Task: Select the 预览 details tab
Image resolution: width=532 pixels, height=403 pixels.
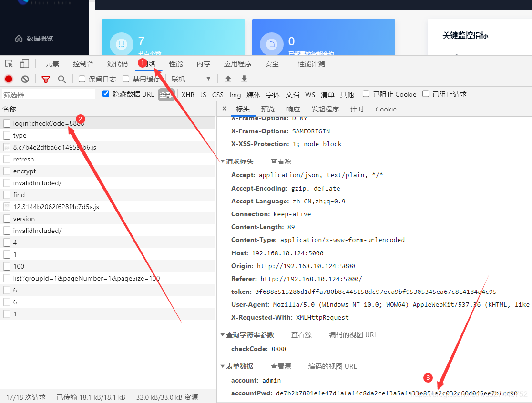Action: [268, 109]
